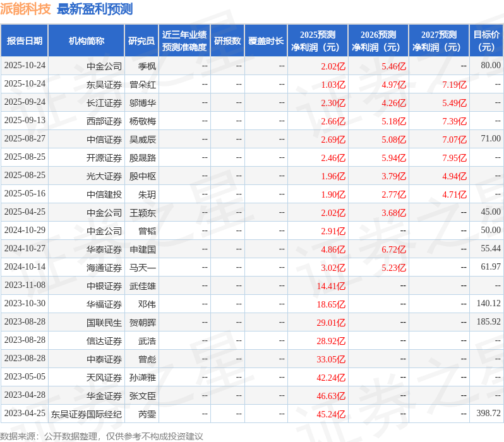Image resolution: width=504 pixels, height=442 pixels.
Task: Click 2026 forecast value 5.46亿
Action: point(394,66)
